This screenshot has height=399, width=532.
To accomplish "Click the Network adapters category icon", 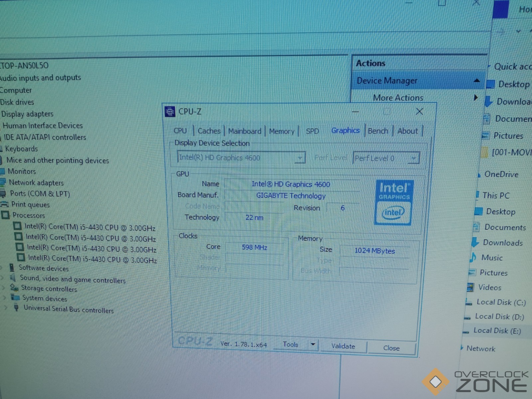I will point(3,182).
